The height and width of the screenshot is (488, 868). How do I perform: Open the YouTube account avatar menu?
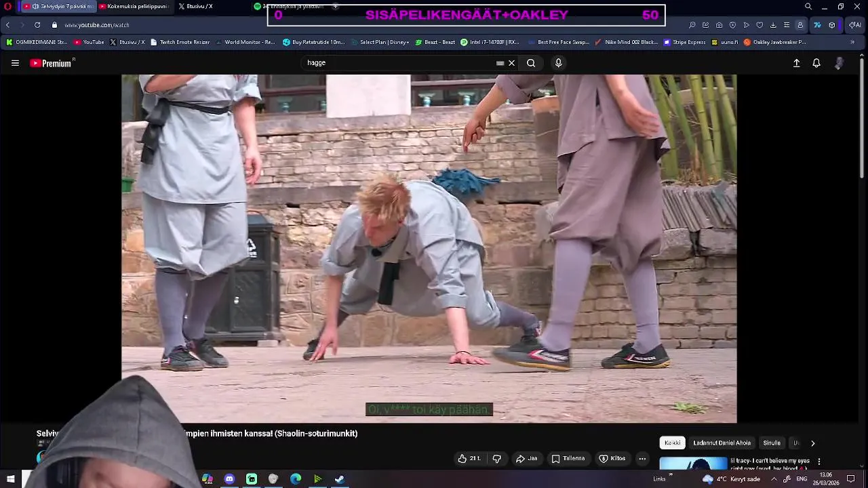[x=840, y=63]
